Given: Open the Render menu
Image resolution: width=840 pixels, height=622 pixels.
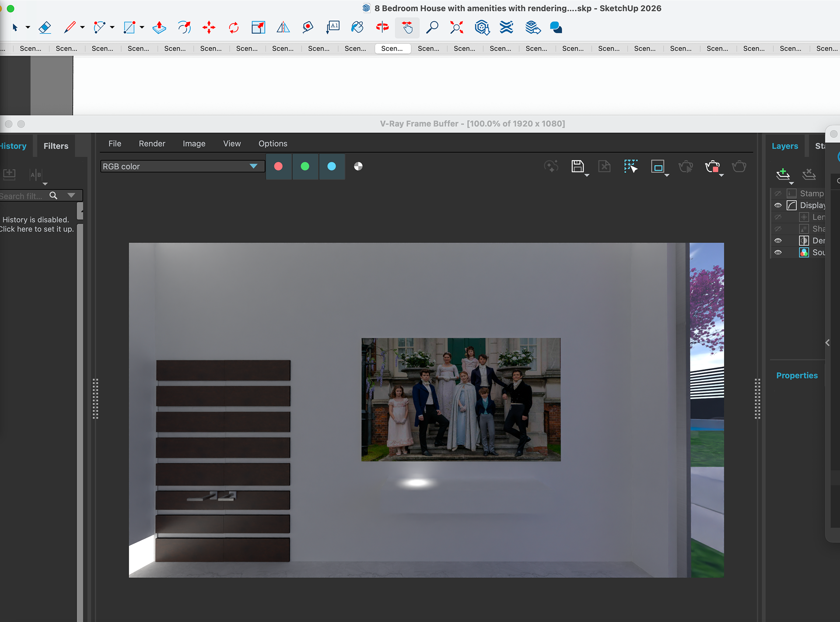Looking at the screenshot, I should pos(152,144).
